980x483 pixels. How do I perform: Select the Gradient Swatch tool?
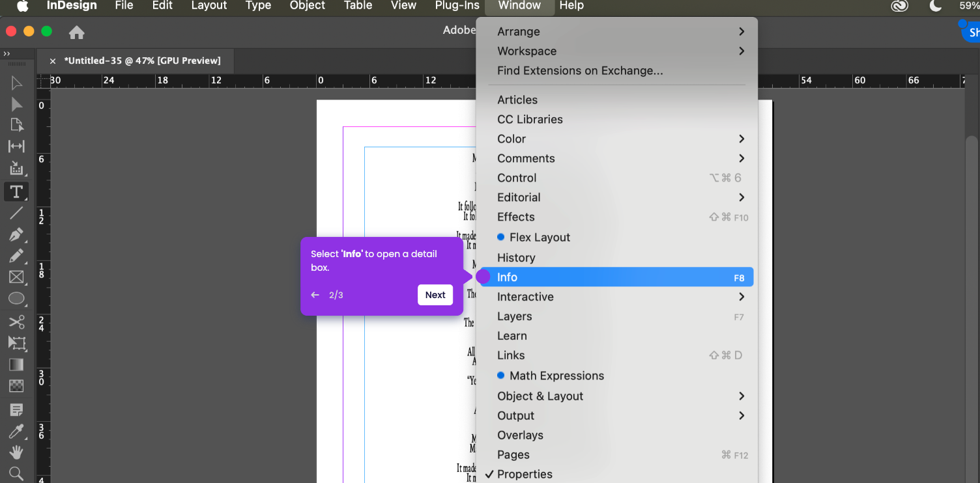(x=16, y=365)
